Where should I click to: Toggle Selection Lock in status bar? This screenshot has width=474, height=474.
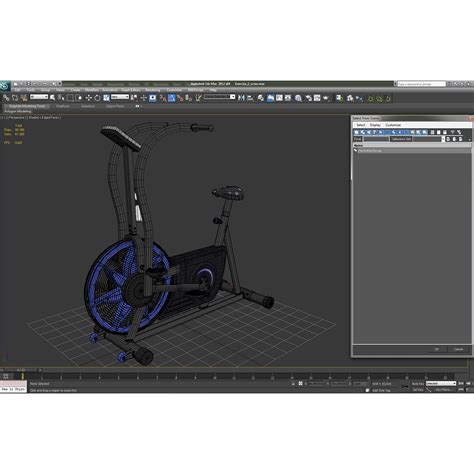click(x=293, y=384)
